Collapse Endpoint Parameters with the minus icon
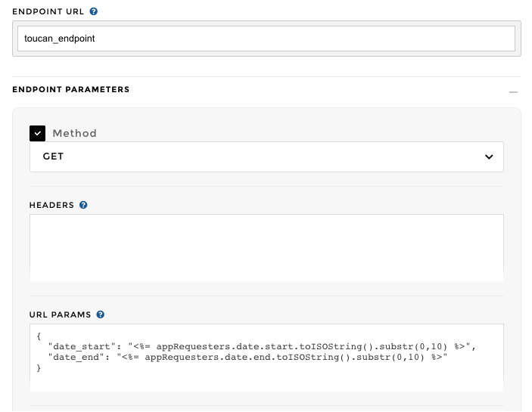The height and width of the screenshot is (412, 532). (513, 91)
